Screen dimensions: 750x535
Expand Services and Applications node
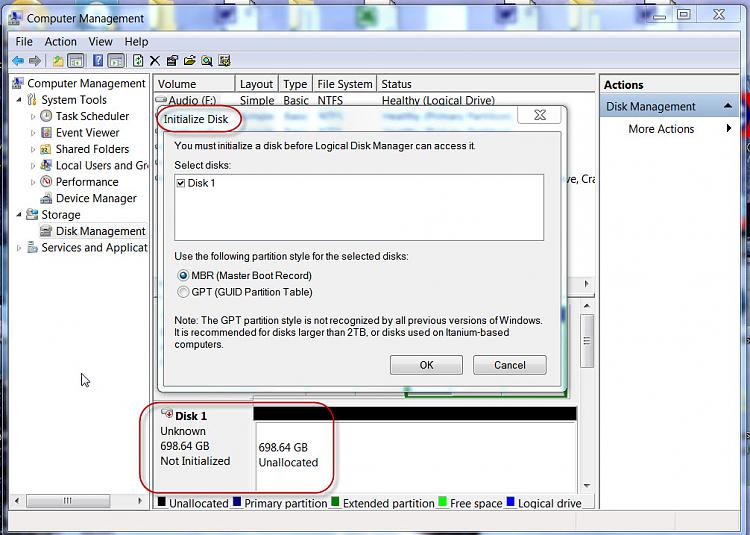pyautogui.click(x=19, y=248)
